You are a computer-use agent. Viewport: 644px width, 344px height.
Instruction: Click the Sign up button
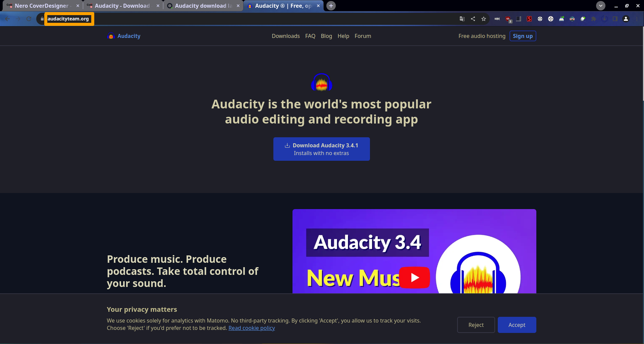point(523,36)
